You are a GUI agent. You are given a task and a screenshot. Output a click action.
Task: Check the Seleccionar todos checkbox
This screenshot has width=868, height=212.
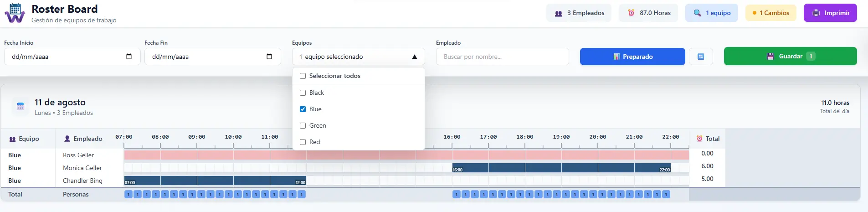(303, 76)
